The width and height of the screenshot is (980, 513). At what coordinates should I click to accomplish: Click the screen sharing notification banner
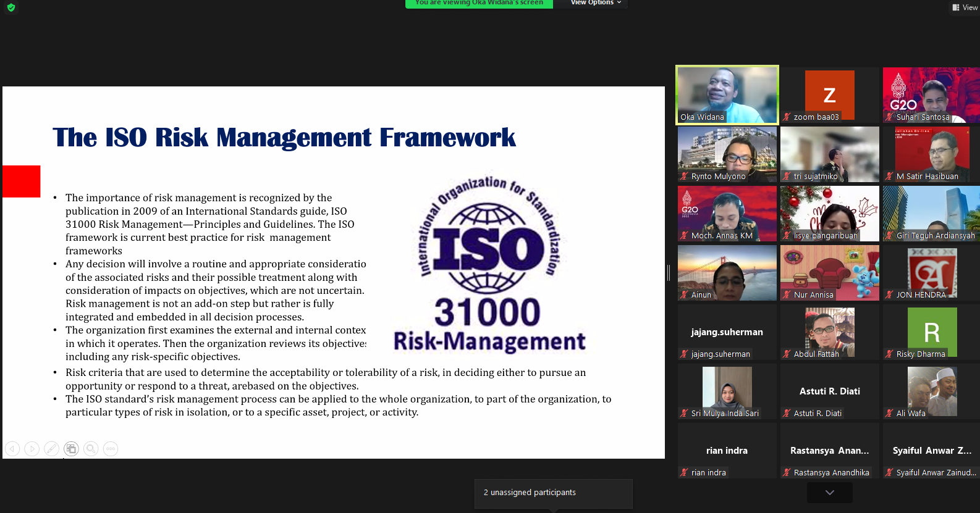[479, 3]
